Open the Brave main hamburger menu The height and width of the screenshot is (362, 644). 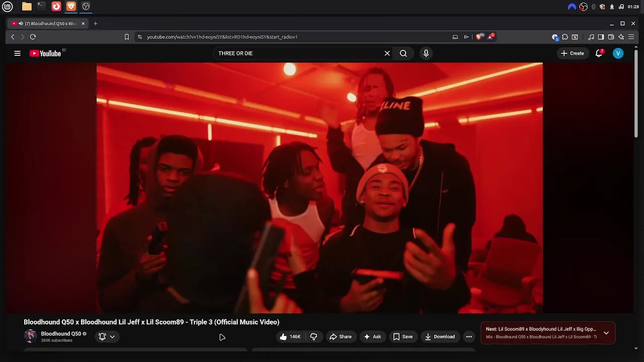631,37
